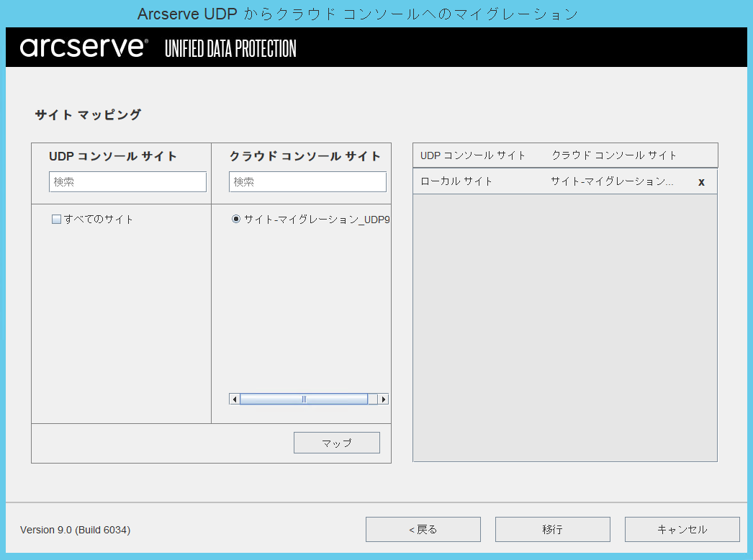Viewport: 753px width, 560px height.
Task: Click the マップ button
Action: tap(337, 443)
